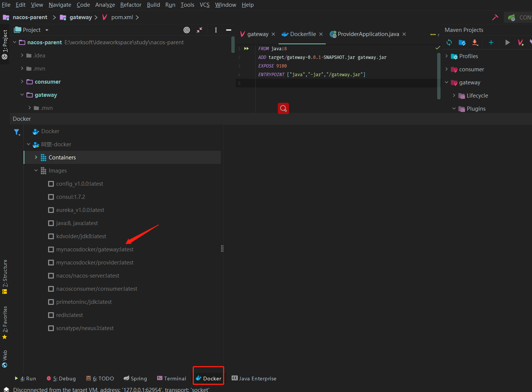Run Dockerfile gutter arrows on line 1
The width and height of the screenshot is (532, 392).
246,48
